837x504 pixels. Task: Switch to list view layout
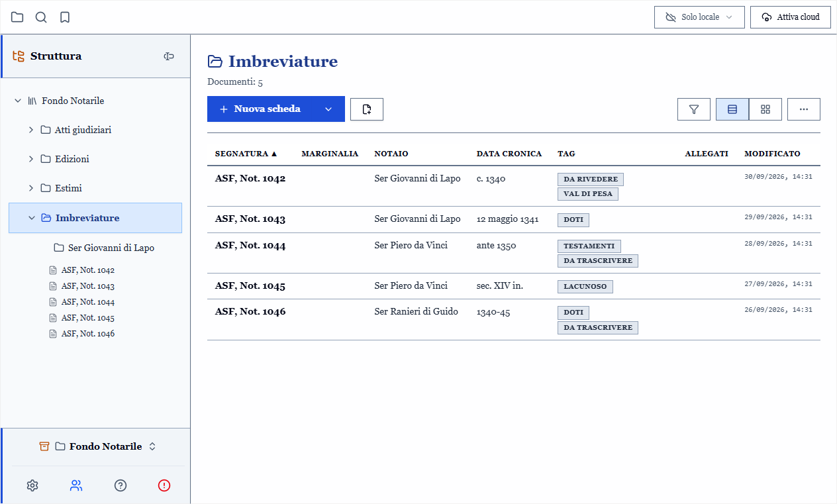click(x=732, y=109)
